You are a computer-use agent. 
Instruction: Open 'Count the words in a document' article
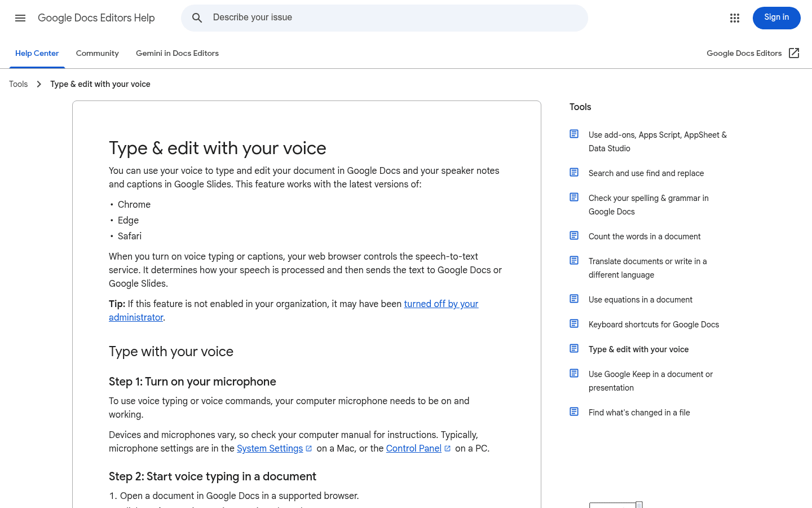pos(645,237)
